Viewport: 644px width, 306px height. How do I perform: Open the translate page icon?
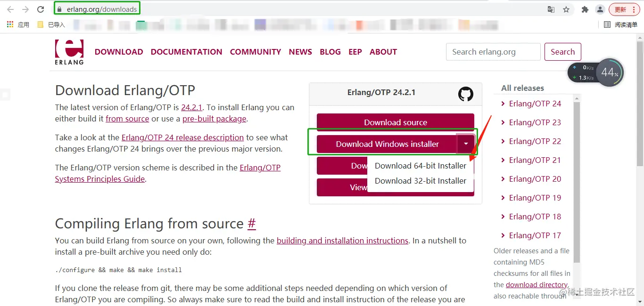tap(551, 9)
